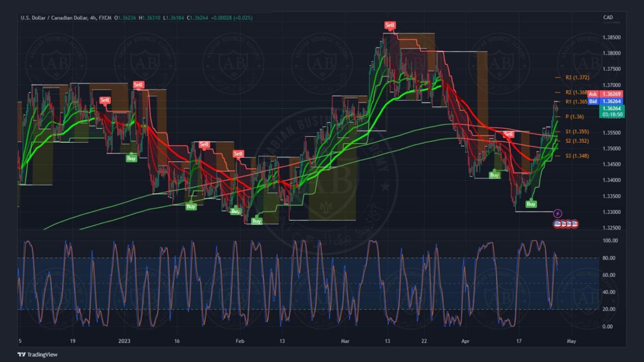The width and height of the screenshot is (644, 362).
Task: Click the blue Bid price label 1.36264
Action: 611,102
